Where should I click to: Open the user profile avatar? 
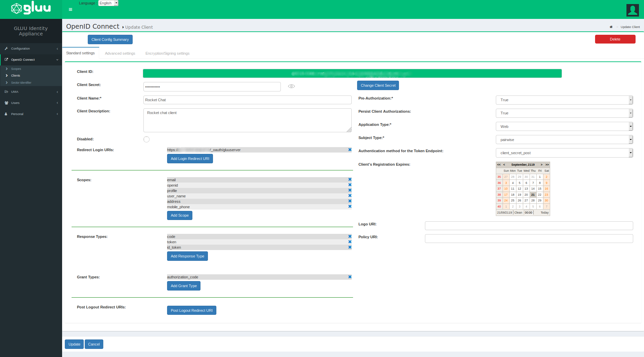click(x=633, y=10)
